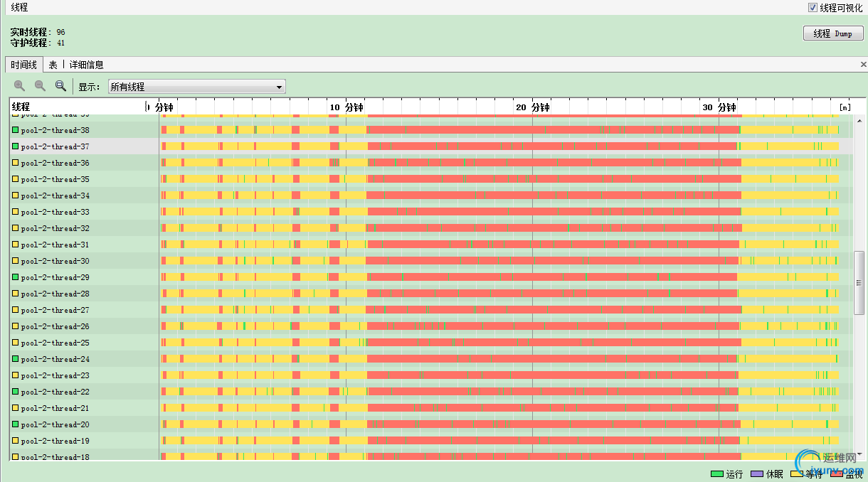The height and width of the screenshot is (482, 868).
Task: Click the vertical scrollbar thumb of the thread list
Action: [859, 282]
